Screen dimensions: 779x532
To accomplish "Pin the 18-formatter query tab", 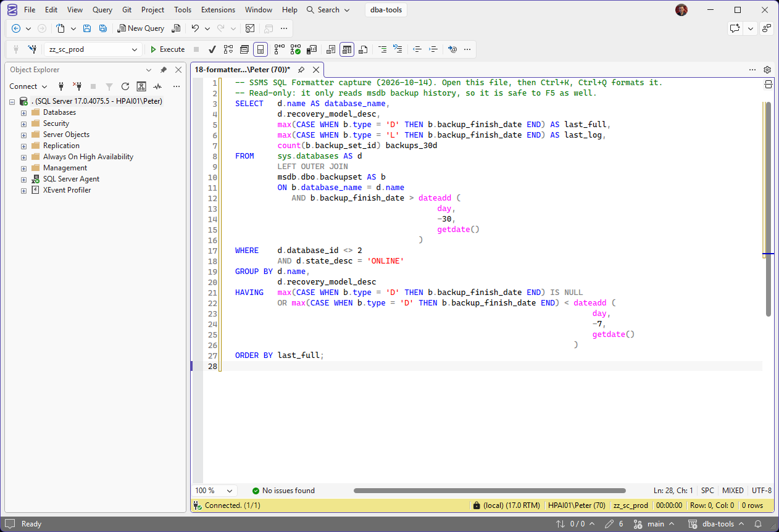I will (x=301, y=70).
